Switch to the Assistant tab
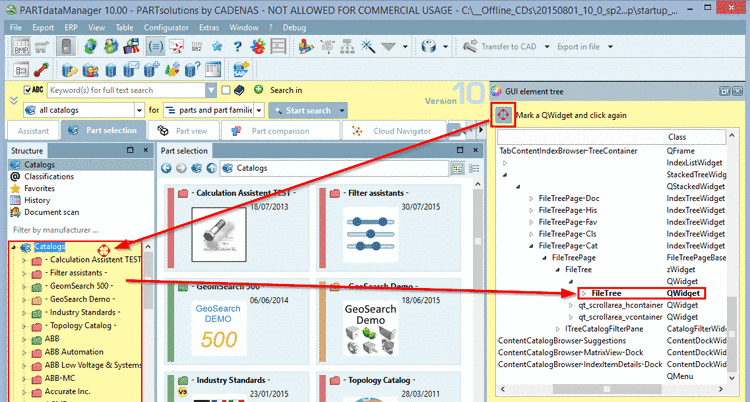 pos(33,131)
